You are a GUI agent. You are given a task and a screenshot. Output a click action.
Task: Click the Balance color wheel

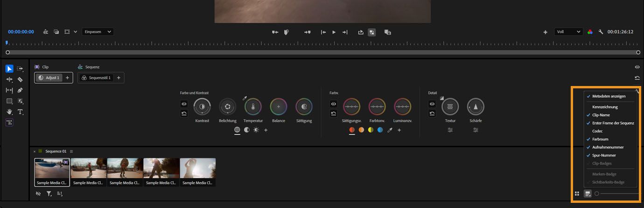pos(279,107)
